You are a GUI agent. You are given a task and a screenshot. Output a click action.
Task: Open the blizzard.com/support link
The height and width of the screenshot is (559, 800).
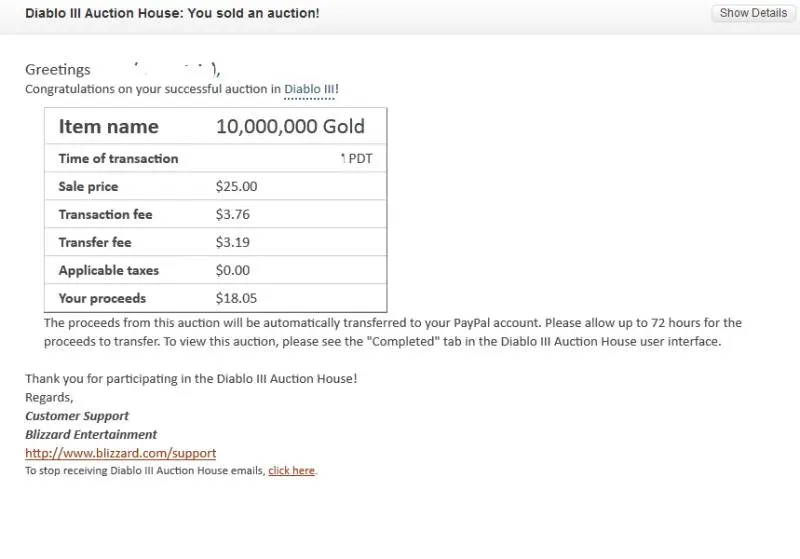point(120,453)
